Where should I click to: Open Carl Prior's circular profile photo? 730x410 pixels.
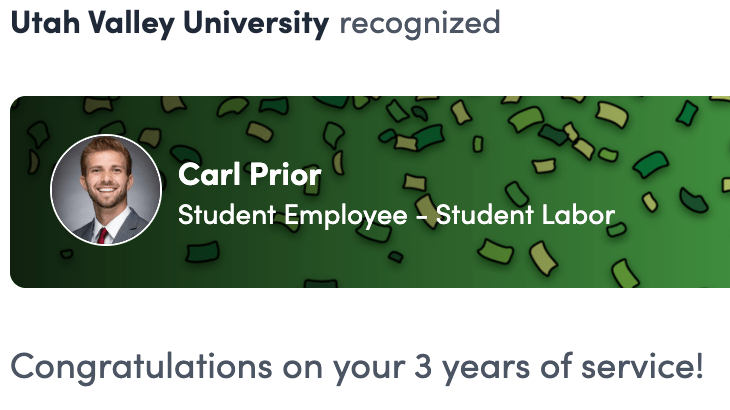point(105,190)
